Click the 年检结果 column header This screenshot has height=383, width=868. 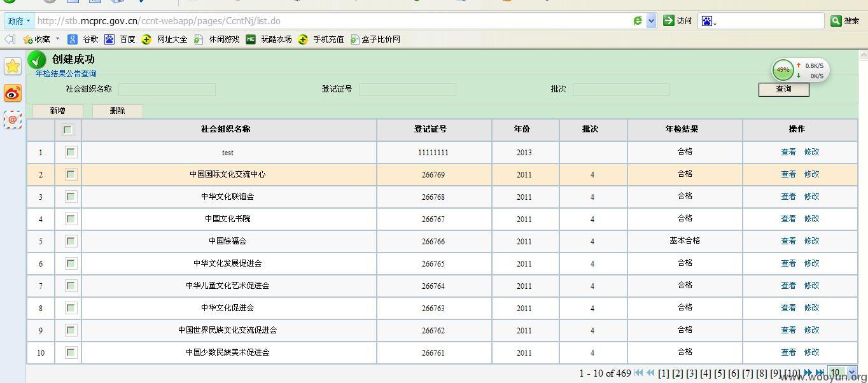684,129
